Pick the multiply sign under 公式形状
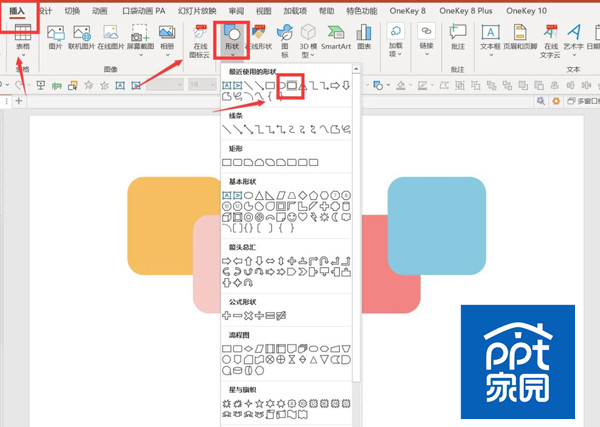The width and height of the screenshot is (600, 427). tap(248, 316)
